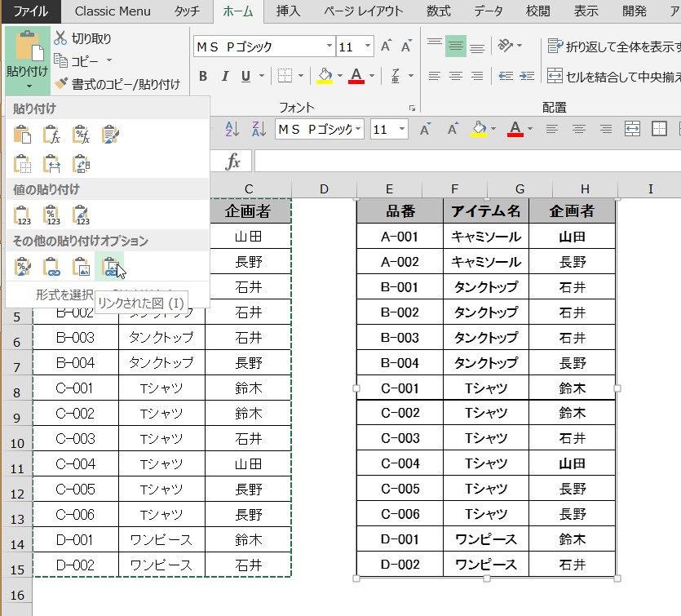Paste as a linked picture
This screenshot has height=616, width=681.
point(110,267)
